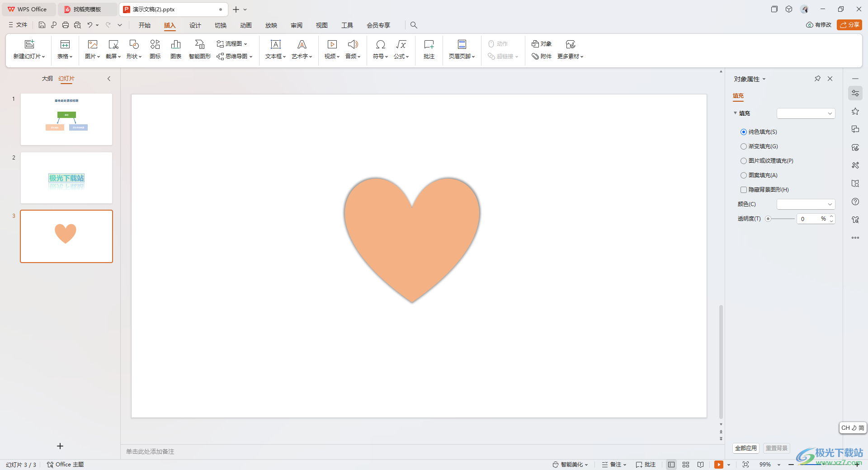Select the orange heart shape on slide
868x470 pixels.
pyautogui.click(x=412, y=240)
